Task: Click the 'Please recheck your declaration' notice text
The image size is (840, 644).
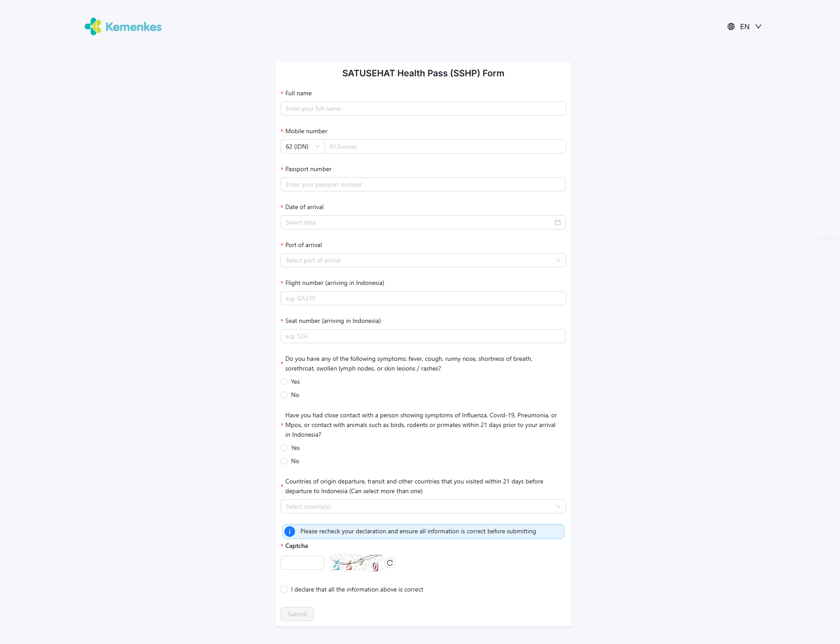Action: (418, 531)
